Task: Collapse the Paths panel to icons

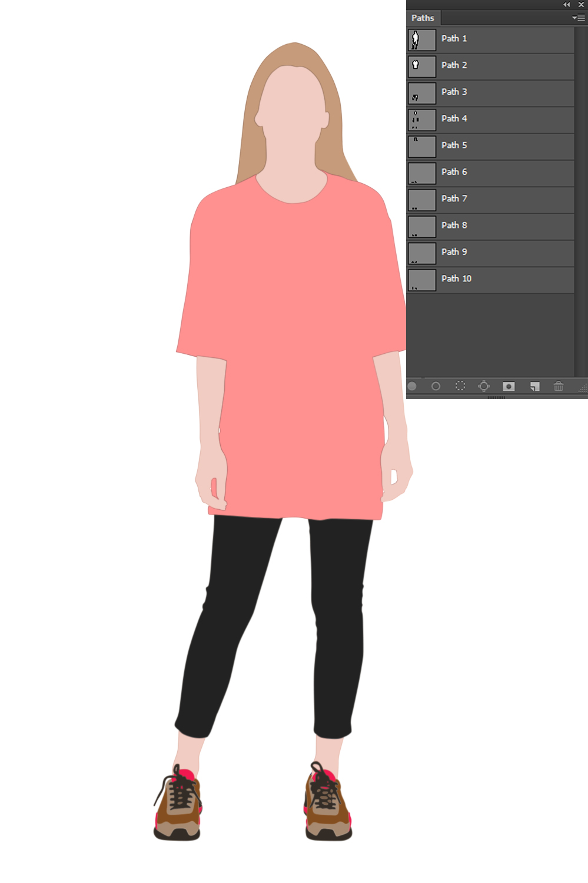Action: click(566, 5)
